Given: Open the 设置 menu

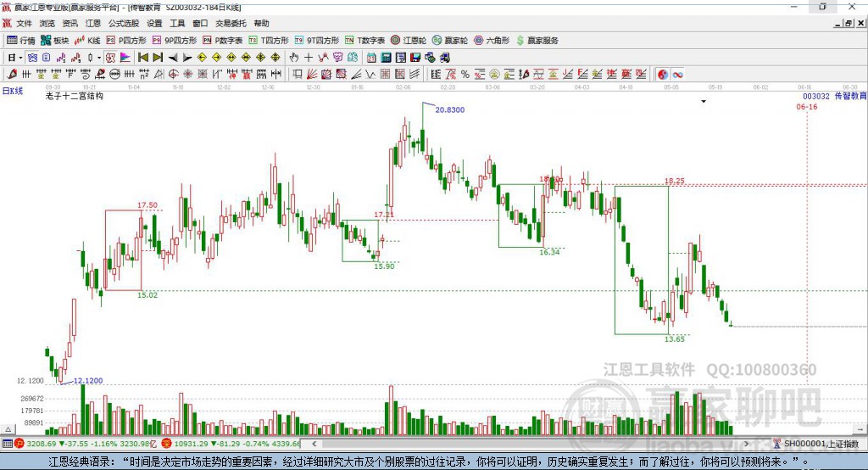Looking at the screenshot, I should pyautogui.click(x=154, y=23).
